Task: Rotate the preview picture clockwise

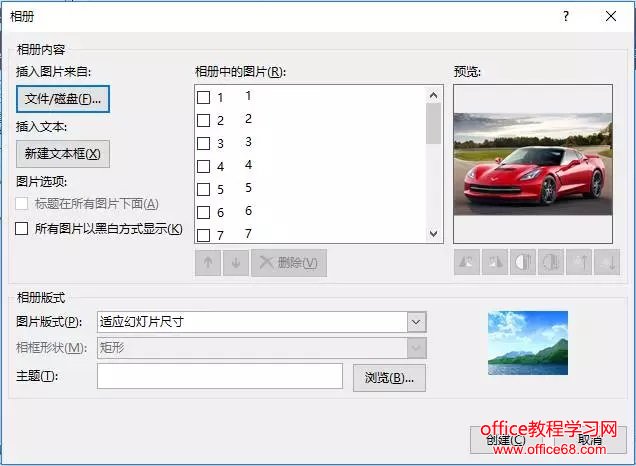Action: coord(494,262)
